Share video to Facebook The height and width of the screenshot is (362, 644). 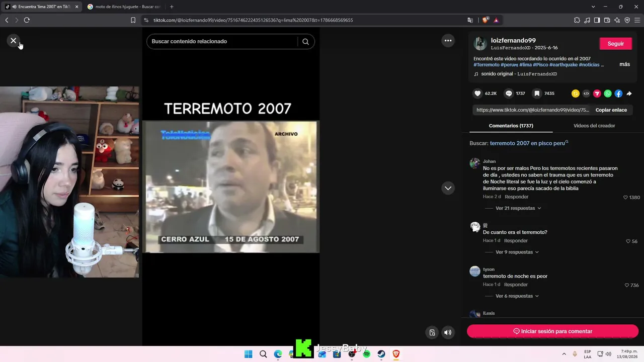[618, 94]
